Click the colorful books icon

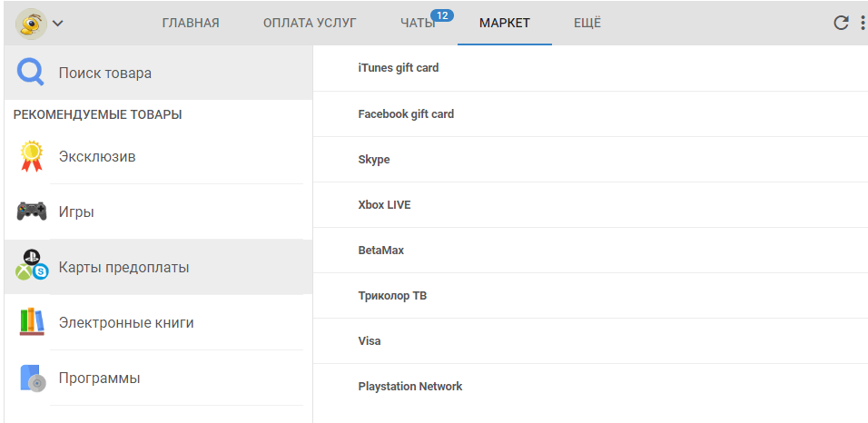(31, 322)
